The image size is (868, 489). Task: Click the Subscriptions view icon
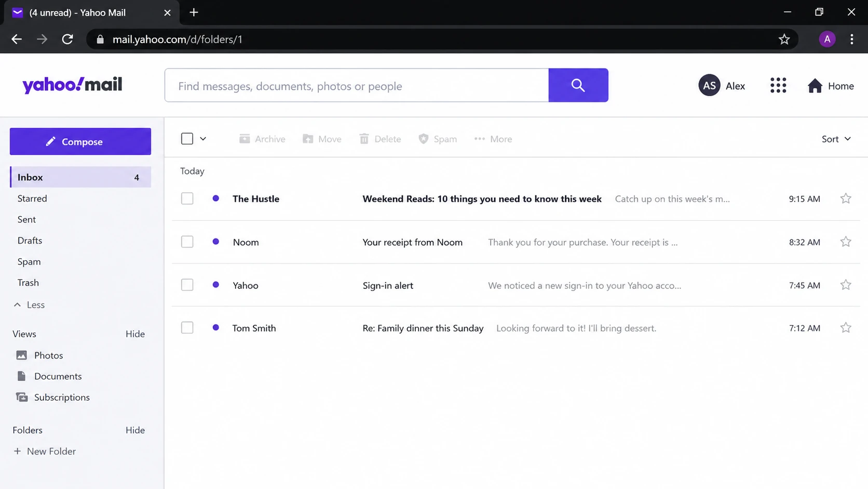(22, 397)
